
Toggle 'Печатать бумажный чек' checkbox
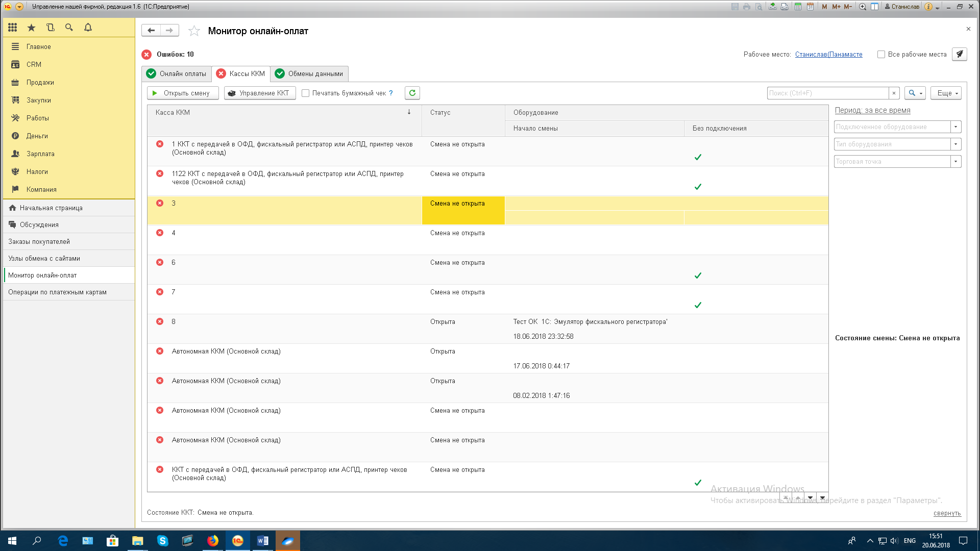click(x=306, y=93)
